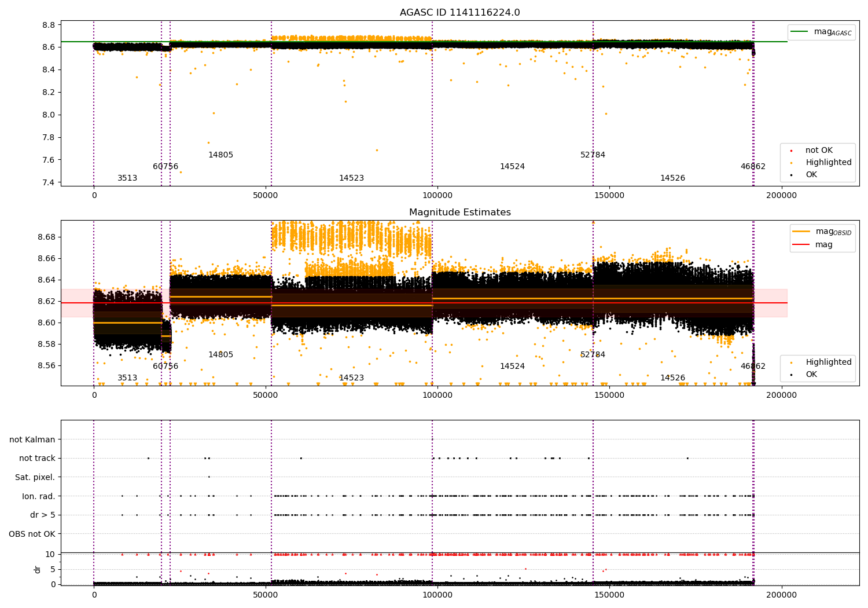The height and width of the screenshot is (608, 868).
Task: Click OBSID label "14526" in the top plot
Action: click(672, 178)
